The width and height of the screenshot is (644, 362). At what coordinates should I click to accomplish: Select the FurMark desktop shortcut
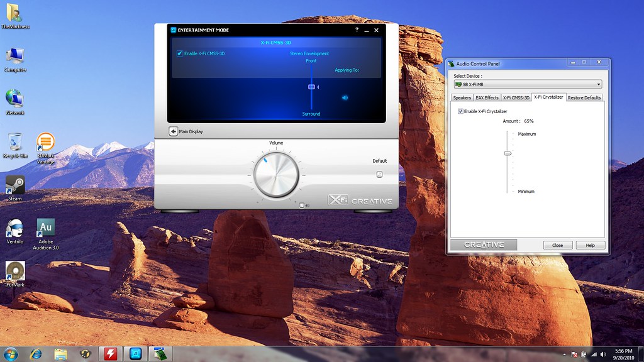[x=15, y=274]
